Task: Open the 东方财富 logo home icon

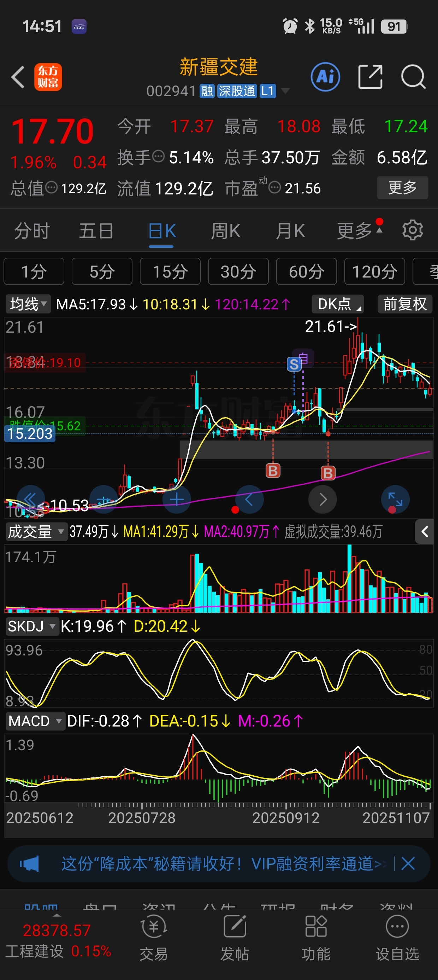Action: pos(48,77)
